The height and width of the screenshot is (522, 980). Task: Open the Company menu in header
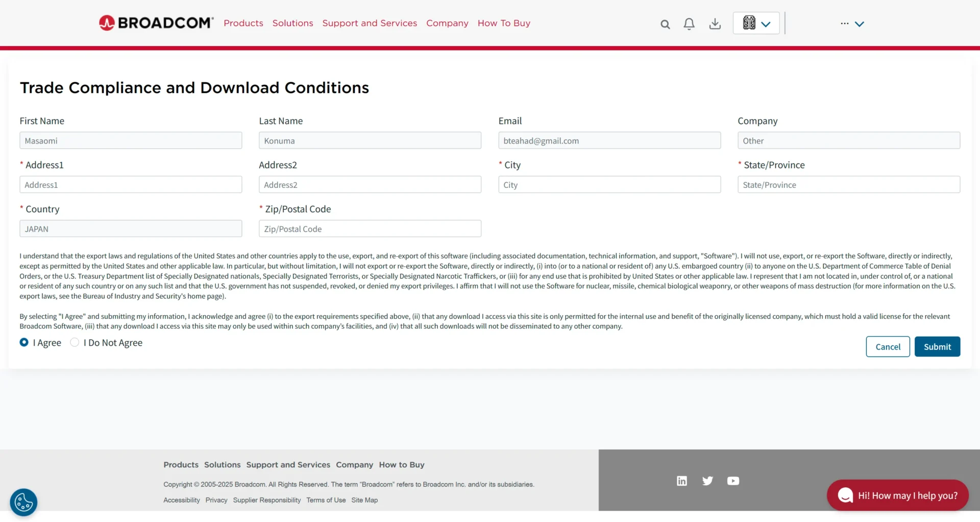447,23
